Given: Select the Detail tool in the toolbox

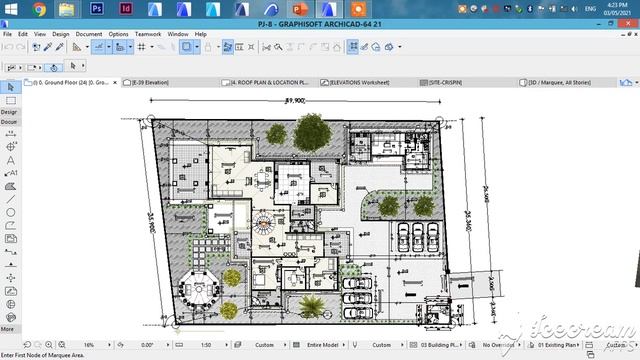Looking at the screenshot, I should pos(11,304).
